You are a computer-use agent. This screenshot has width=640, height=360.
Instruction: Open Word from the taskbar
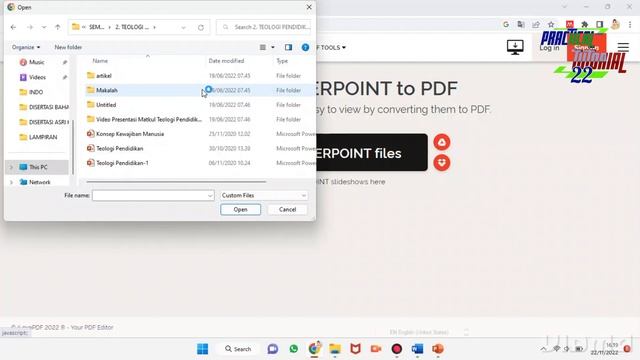click(417, 349)
